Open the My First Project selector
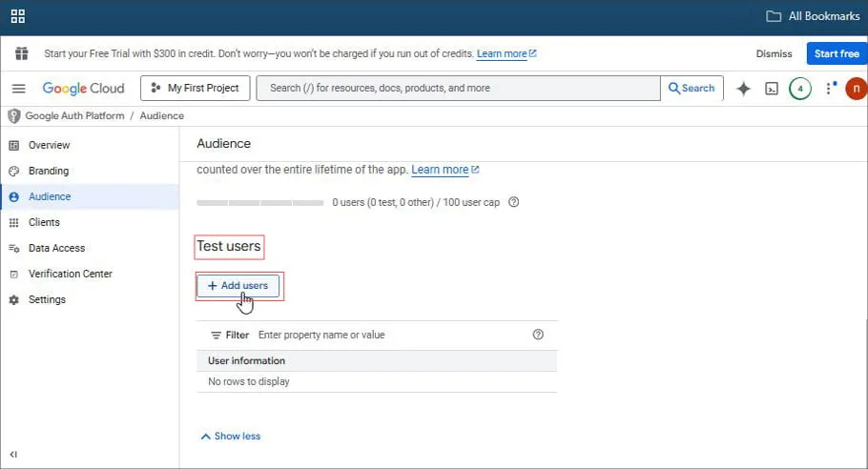Screen dimensions: 868x469 pos(196,89)
